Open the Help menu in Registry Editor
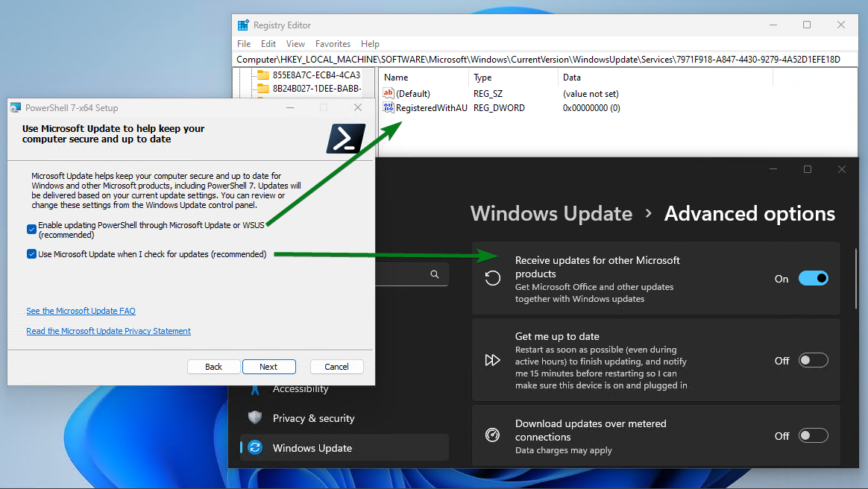 click(371, 44)
